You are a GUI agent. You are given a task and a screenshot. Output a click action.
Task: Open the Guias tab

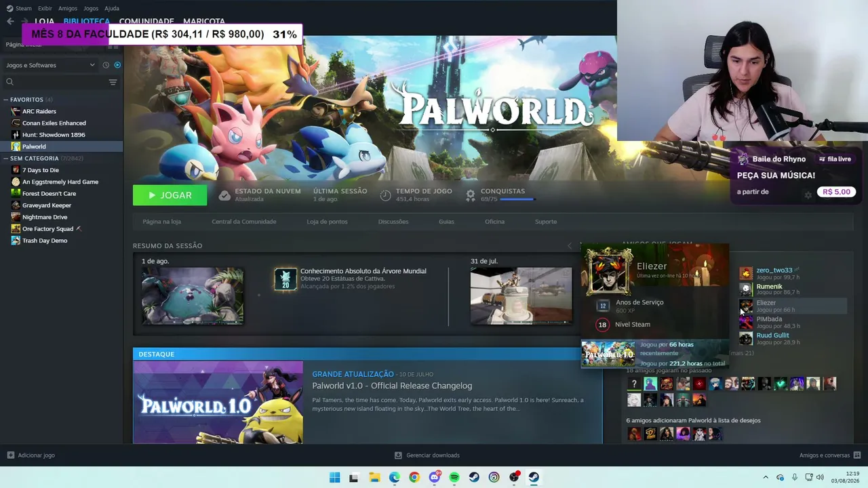(x=446, y=222)
